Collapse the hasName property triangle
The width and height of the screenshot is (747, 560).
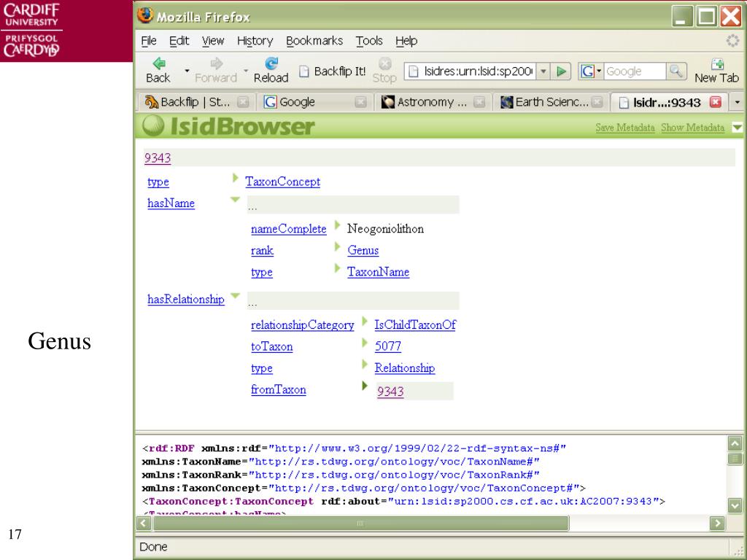tap(236, 200)
